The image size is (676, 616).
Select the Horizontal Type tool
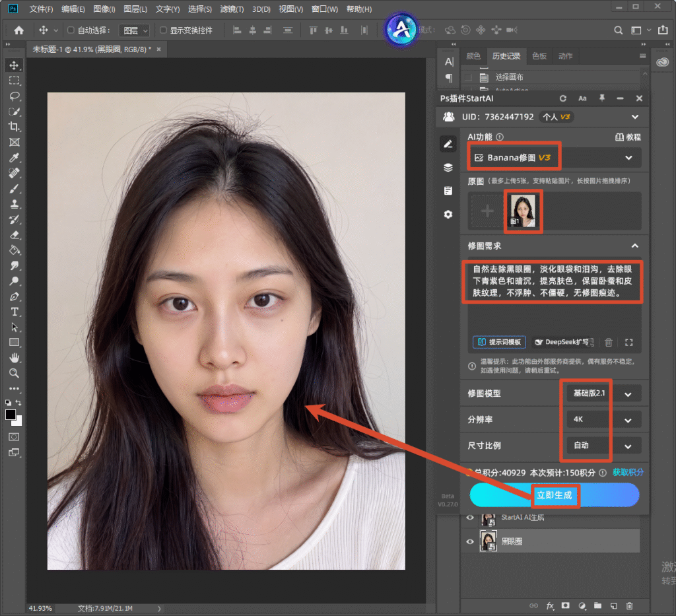pos(15,312)
